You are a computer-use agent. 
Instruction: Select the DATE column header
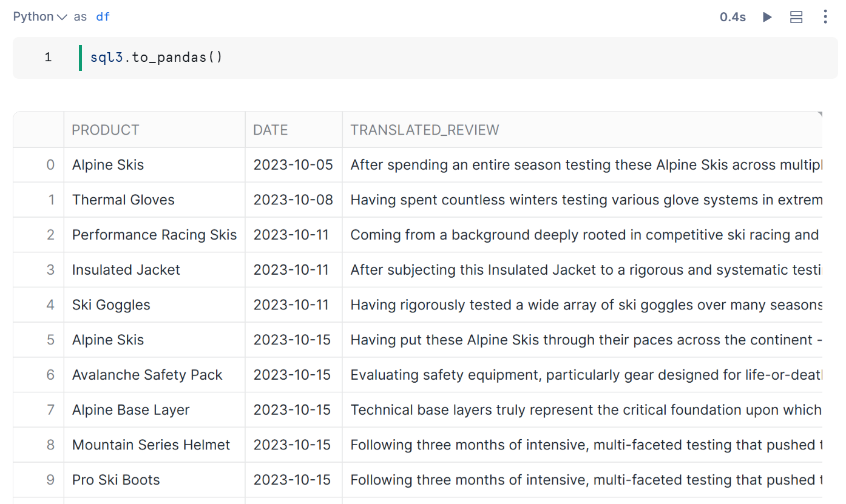[271, 130]
